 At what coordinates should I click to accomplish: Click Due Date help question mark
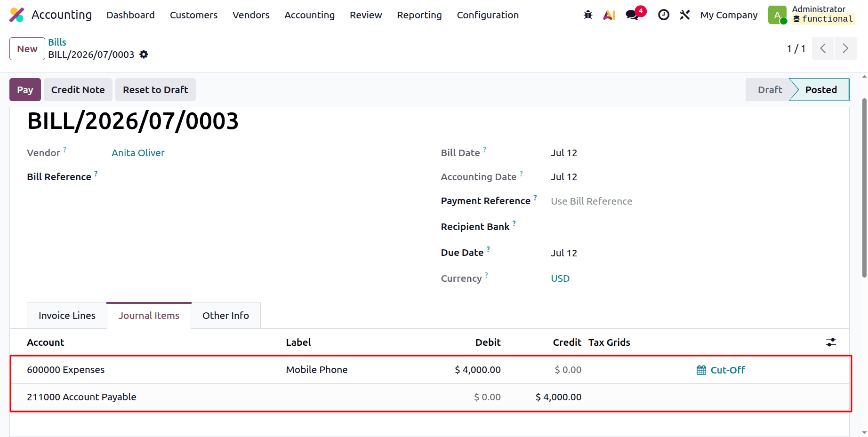(x=488, y=249)
